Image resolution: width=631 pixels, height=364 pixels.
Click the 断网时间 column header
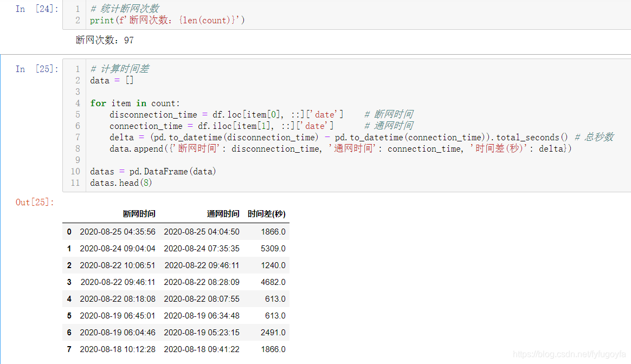point(139,214)
